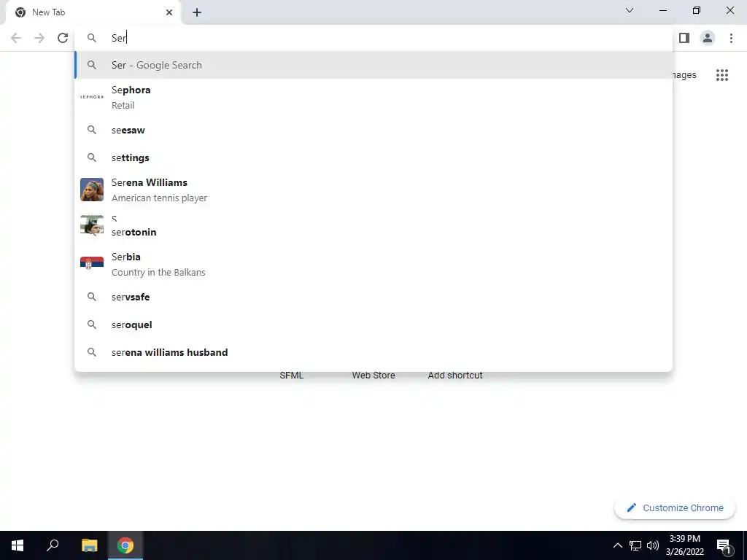This screenshot has width=747, height=560.
Task: Click the partly hidden Images link
Action: point(684,75)
